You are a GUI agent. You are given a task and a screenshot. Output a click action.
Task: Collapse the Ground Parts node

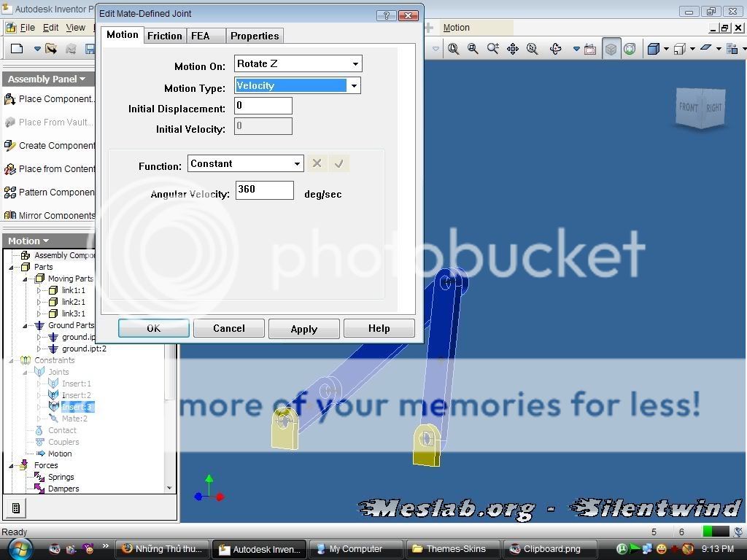pos(26,326)
